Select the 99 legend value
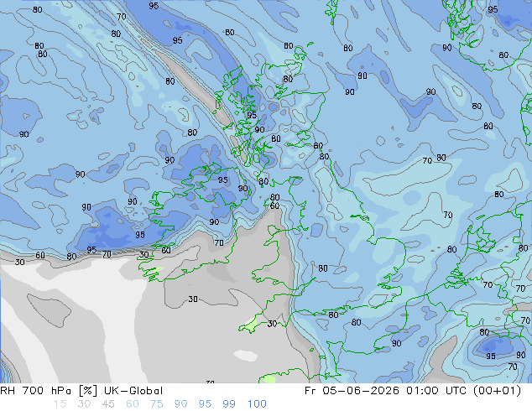This screenshot has width=532, height=411. pyautogui.click(x=229, y=404)
